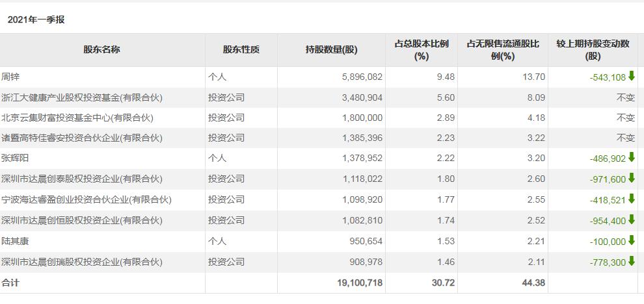This screenshot has height=304, width=644.
Task: Click the 合计 total row label
Action: pos(11,283)
